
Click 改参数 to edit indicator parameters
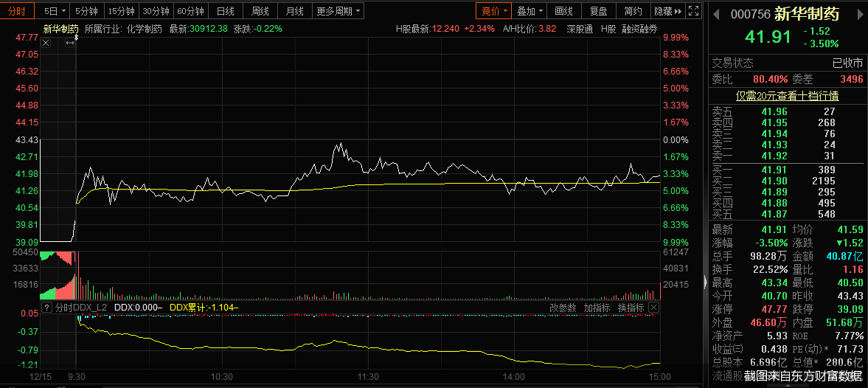click(562, 308)
